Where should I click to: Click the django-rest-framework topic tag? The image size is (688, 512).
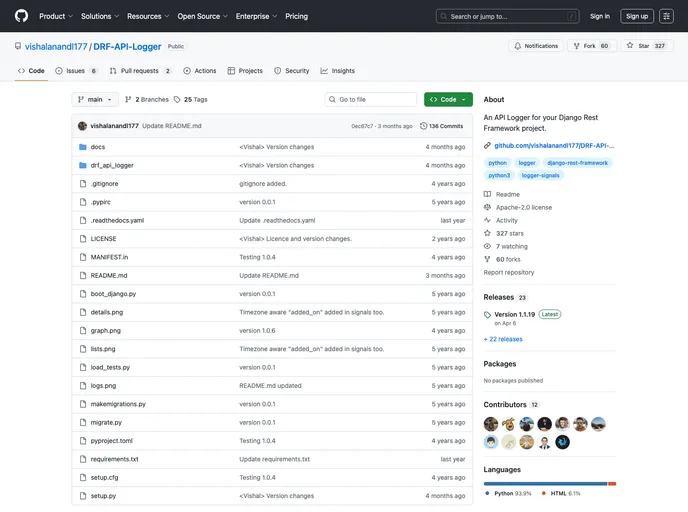click(577, 163)
